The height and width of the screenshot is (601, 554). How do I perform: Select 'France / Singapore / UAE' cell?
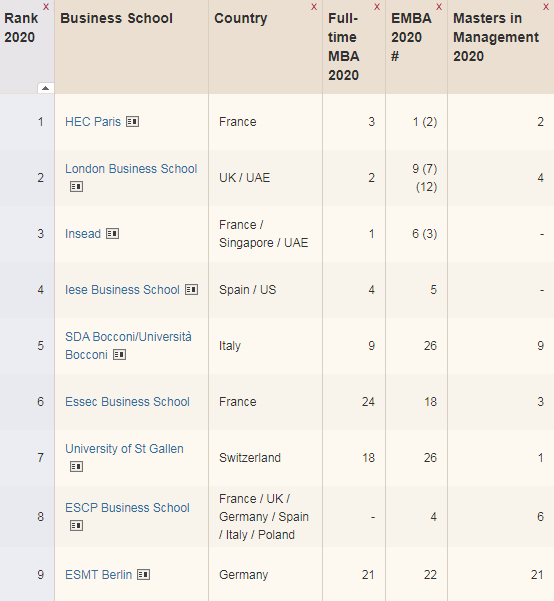[266, 234]
